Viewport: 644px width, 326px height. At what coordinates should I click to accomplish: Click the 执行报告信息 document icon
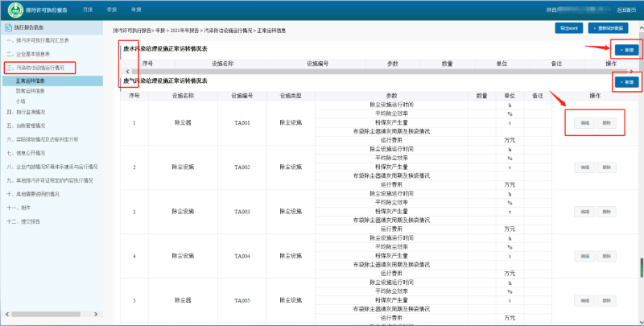pos(8,28)
